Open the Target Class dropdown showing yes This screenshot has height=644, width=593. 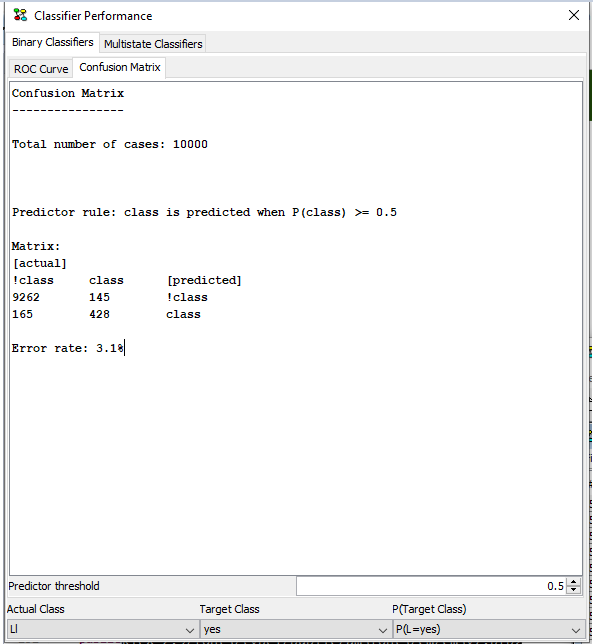(x=294, y=629)
